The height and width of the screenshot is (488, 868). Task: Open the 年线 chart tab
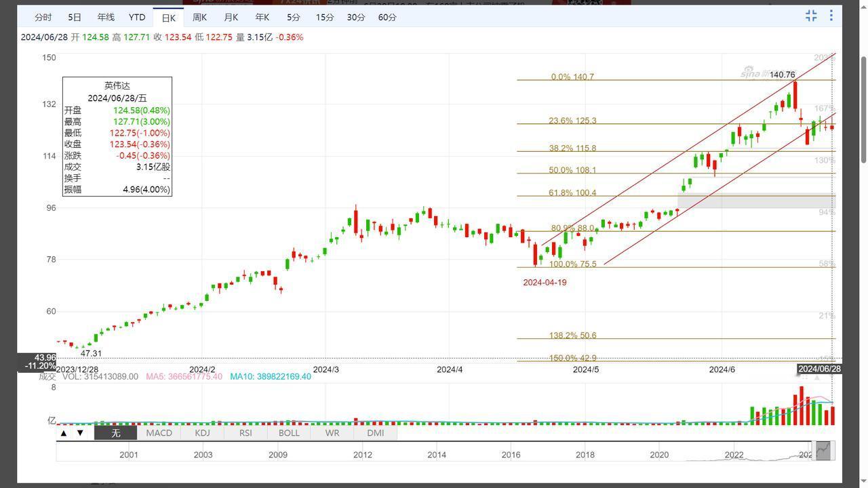pos(106,17)
